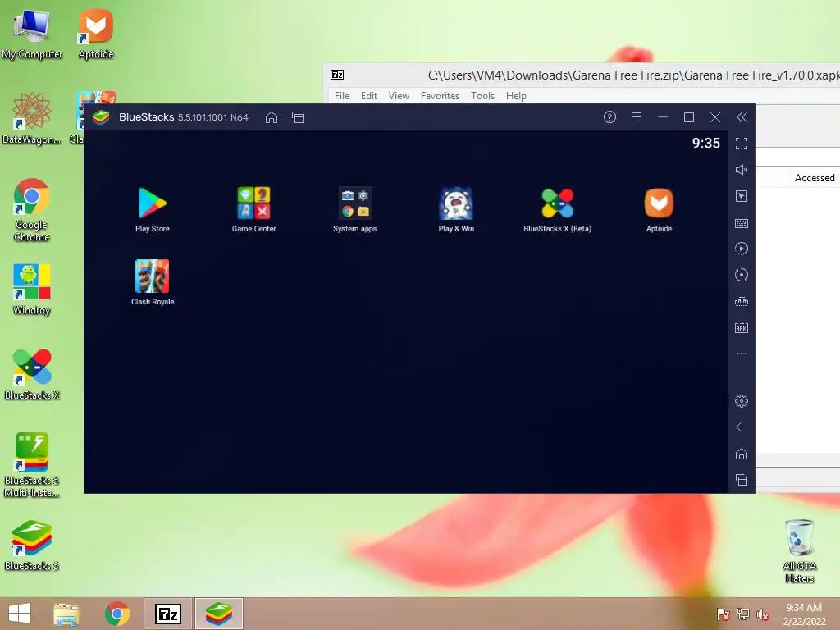The height and width of the screenshot is (630, 840).
Task: Open the BlueStacks help icon
Action: (609, 116)
